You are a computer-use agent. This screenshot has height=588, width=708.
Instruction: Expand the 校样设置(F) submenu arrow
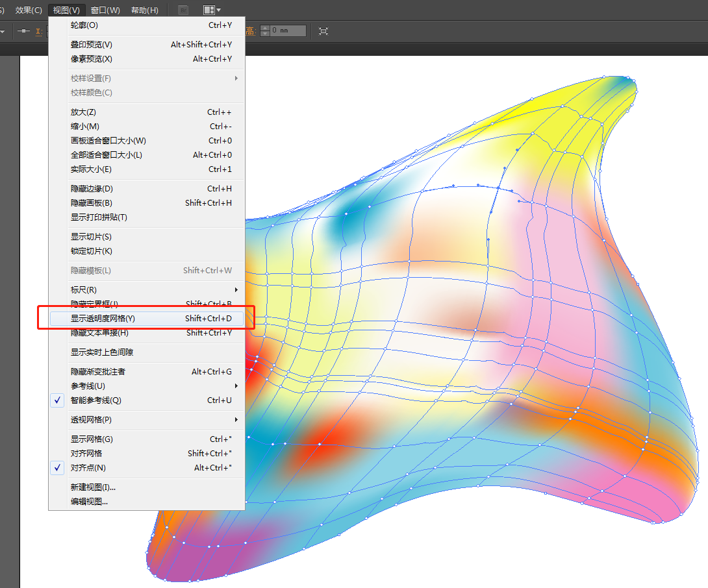[x=236, y=78]
